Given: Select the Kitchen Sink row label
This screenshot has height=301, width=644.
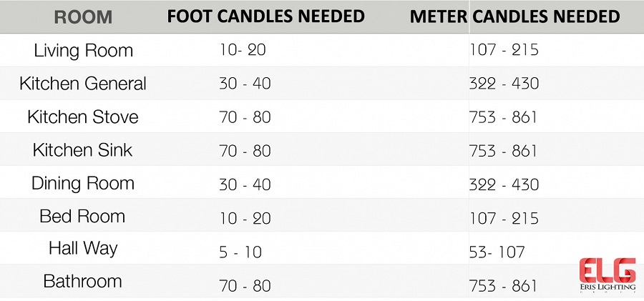Looking at the screenshot, I should tap(82, 150).
